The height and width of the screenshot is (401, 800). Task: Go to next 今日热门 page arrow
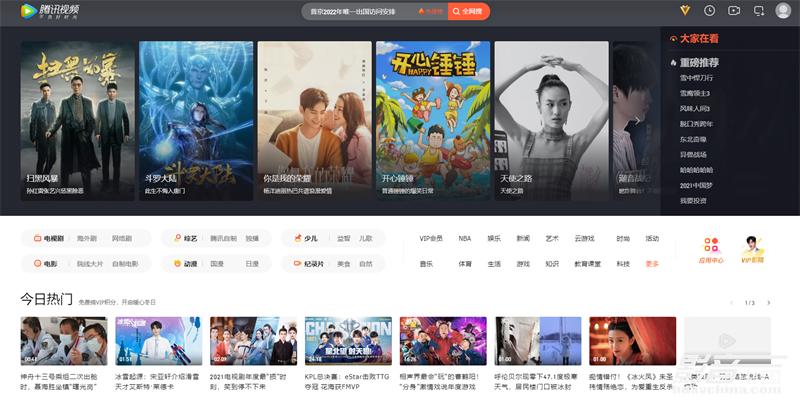[x=768, y=303]
